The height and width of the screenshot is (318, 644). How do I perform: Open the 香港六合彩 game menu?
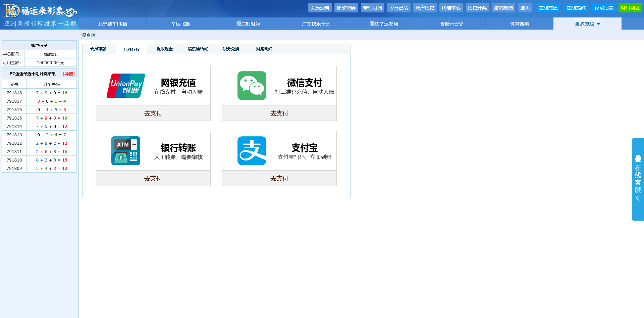451,24
